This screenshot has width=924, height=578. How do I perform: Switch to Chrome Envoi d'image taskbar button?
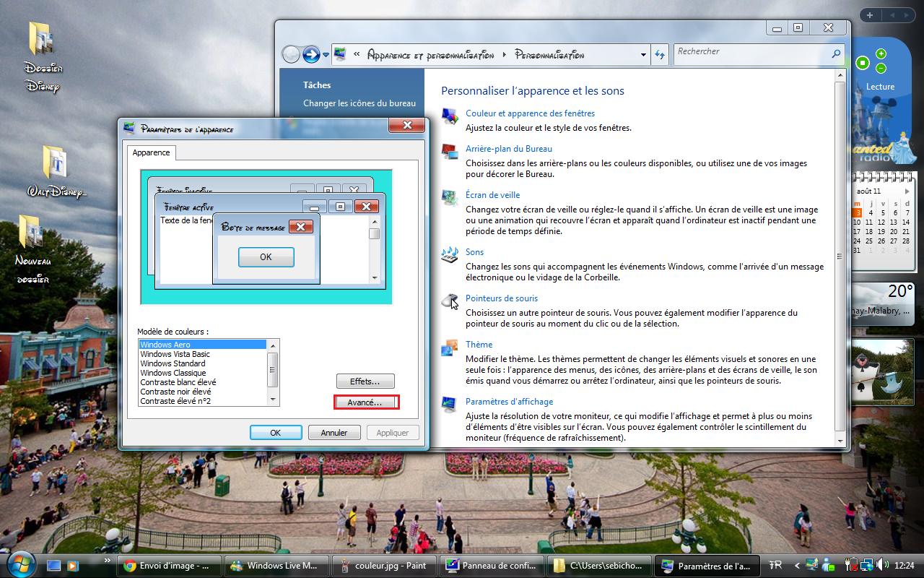(x=170, y=566)
